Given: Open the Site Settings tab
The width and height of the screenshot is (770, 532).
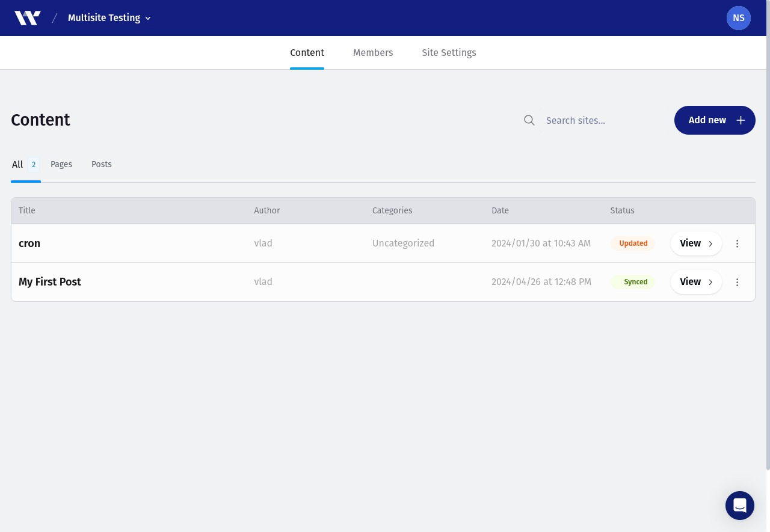Looking at the screenshot, I should tap(449, 53).
